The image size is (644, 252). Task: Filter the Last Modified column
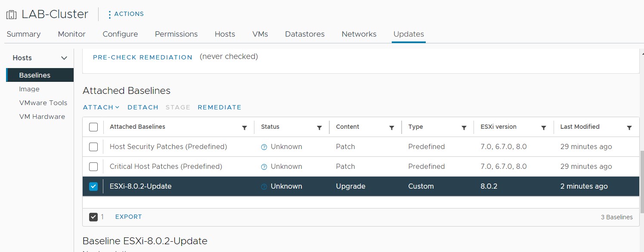point(629,128)
